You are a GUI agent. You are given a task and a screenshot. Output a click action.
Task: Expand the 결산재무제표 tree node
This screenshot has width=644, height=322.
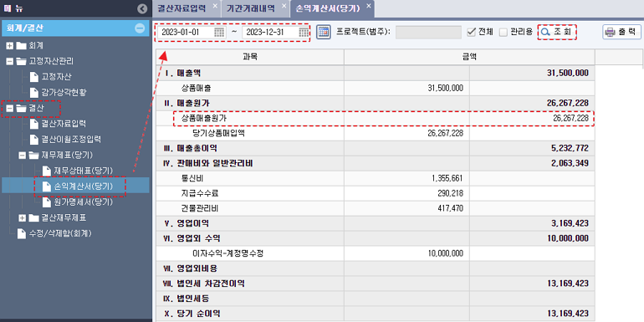click(x=23, y=217)
